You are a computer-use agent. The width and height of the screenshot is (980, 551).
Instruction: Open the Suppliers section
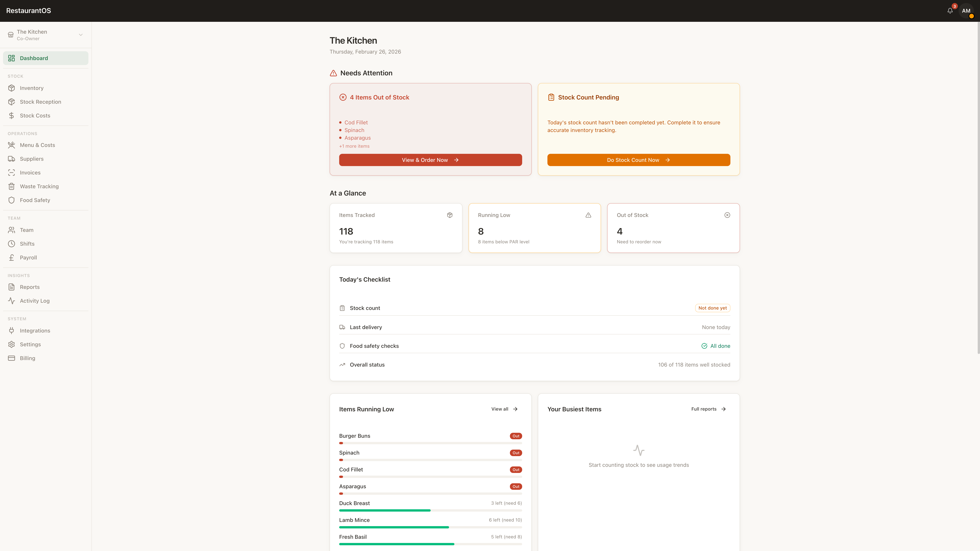(x=46, y=159)
